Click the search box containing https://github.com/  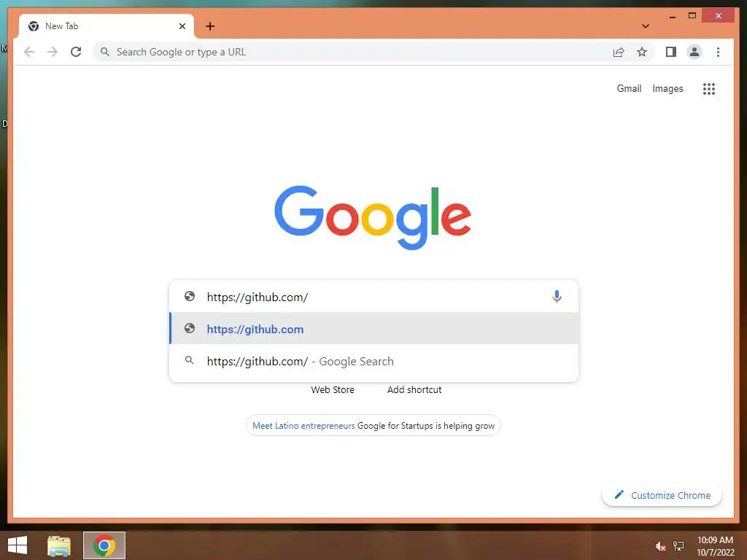click(x=374, y=297)
